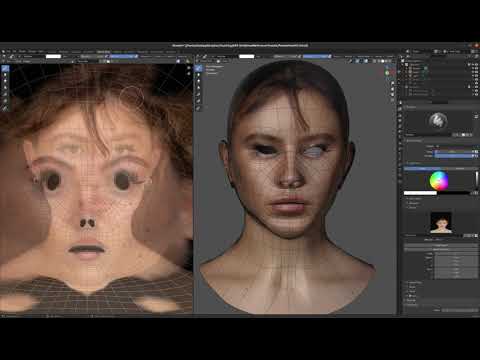This screenshot has height=360, width=480.
Task: Toggle pressure sensitivity for Strength
Action: pyautogui.click(x=474, y=156)
